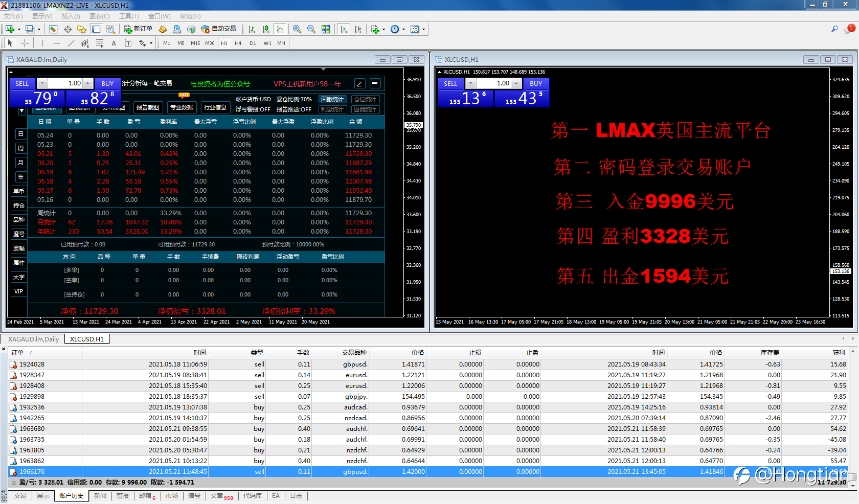Click the 专业数据 button

(x=182, y=107)
